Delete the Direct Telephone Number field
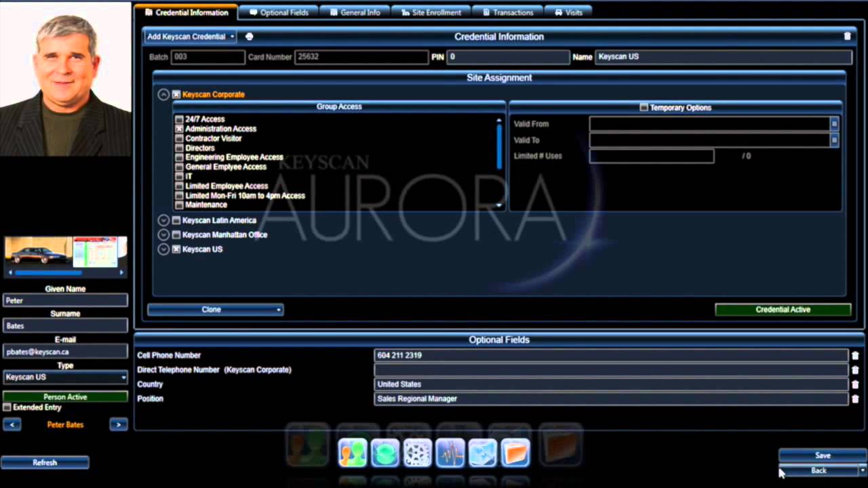Screen dimensions: 868x488 point(855,370)
